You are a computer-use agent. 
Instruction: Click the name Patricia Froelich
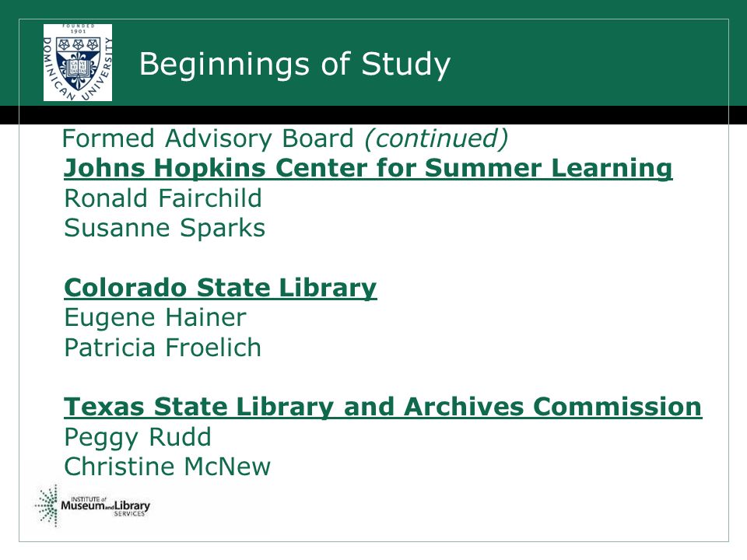coord(163,348)
